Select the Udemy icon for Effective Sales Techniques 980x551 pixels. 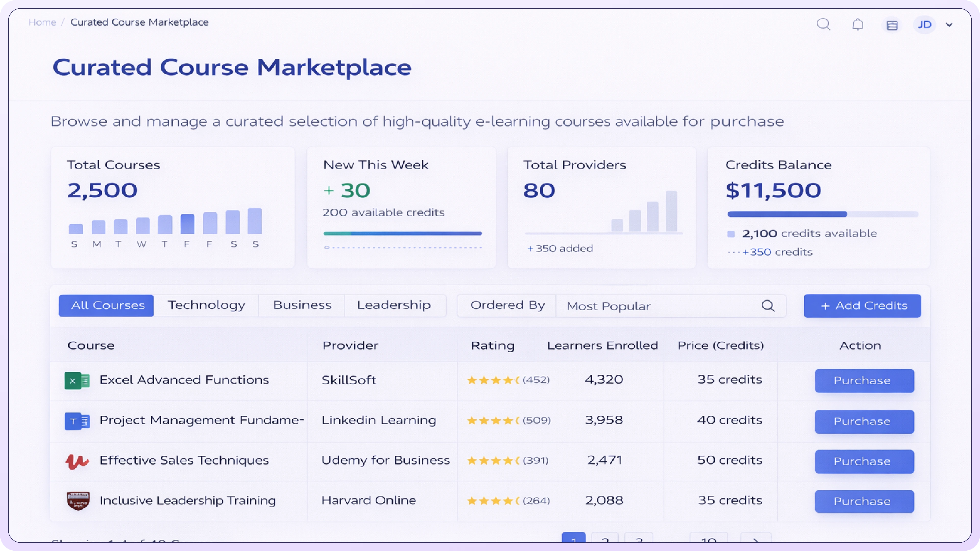pos(77,460)
